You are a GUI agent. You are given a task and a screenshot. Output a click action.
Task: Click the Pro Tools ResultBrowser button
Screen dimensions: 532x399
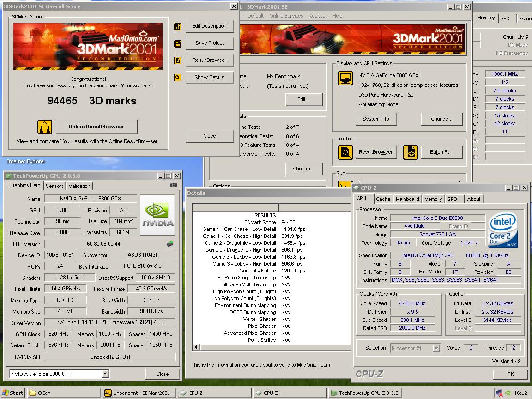tap(375, 152)
